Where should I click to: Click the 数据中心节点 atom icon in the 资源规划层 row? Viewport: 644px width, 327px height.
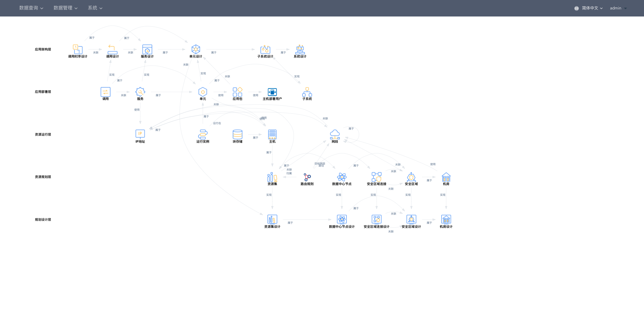click(x=342, y=177)
